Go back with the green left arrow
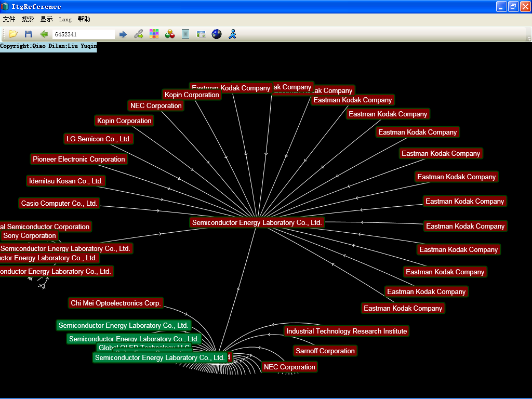This screenshot has height=399, width=532. coord(44,34)
